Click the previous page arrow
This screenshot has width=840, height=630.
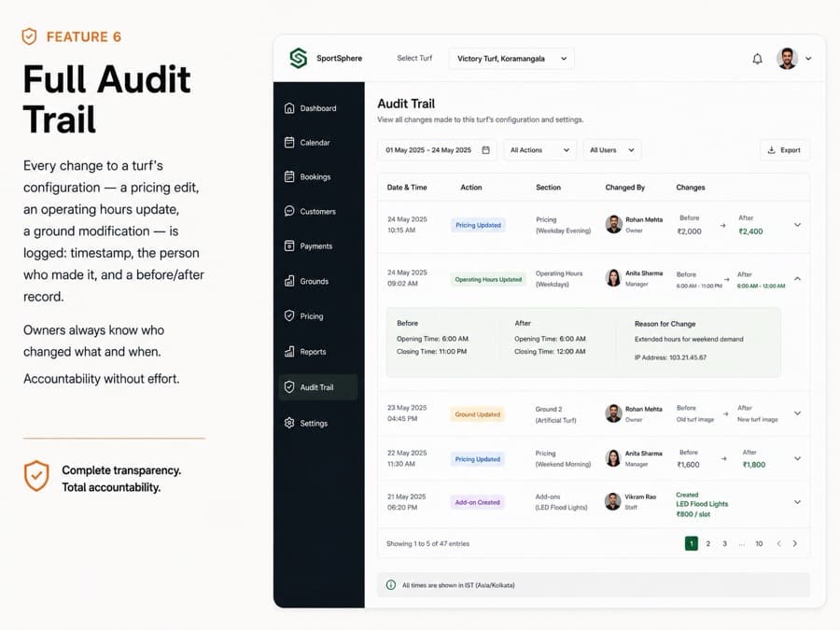click(x=779, y=543)
